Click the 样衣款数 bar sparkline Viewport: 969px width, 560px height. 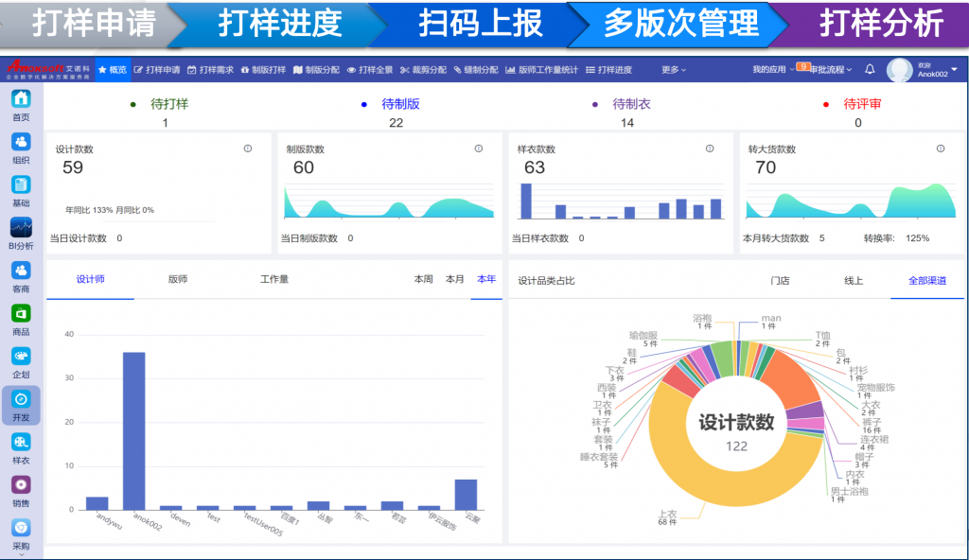(621, 201)
